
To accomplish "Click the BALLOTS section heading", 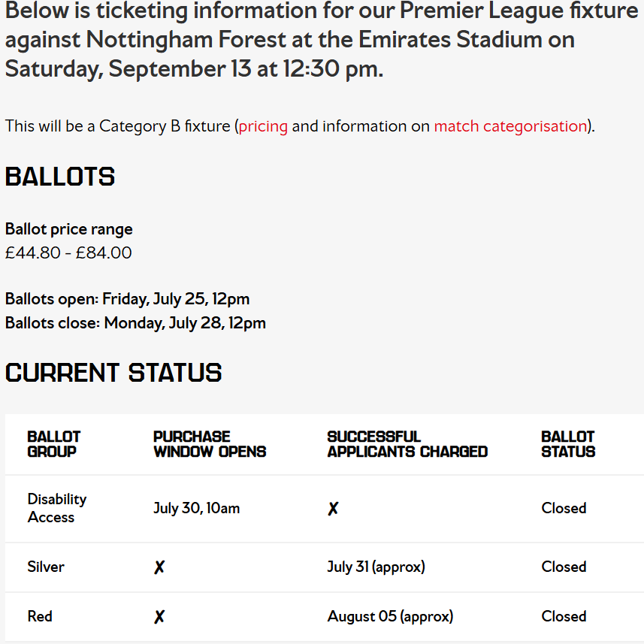I will 60,177.
